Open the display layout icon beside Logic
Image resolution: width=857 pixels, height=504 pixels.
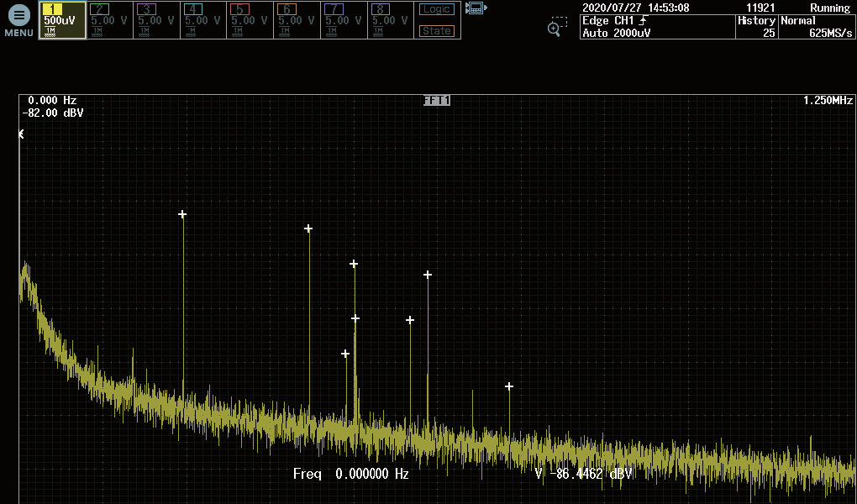(x=476, y=8)
